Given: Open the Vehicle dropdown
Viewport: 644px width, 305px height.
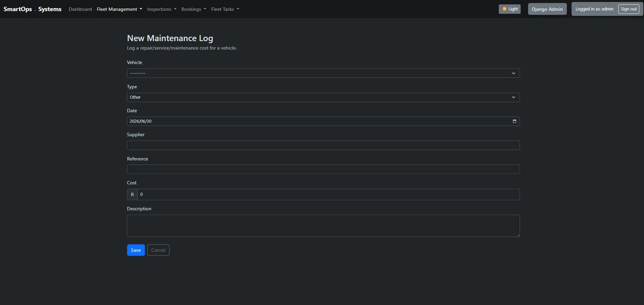Looking at the screenshot, I should pos(323,73).
